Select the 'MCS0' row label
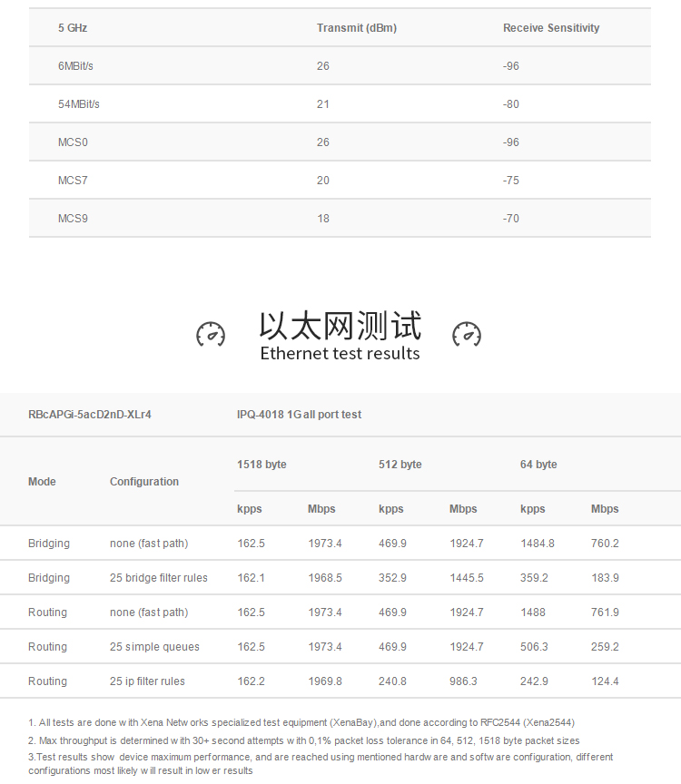This screenshot has width=681, height=784. 73,142
